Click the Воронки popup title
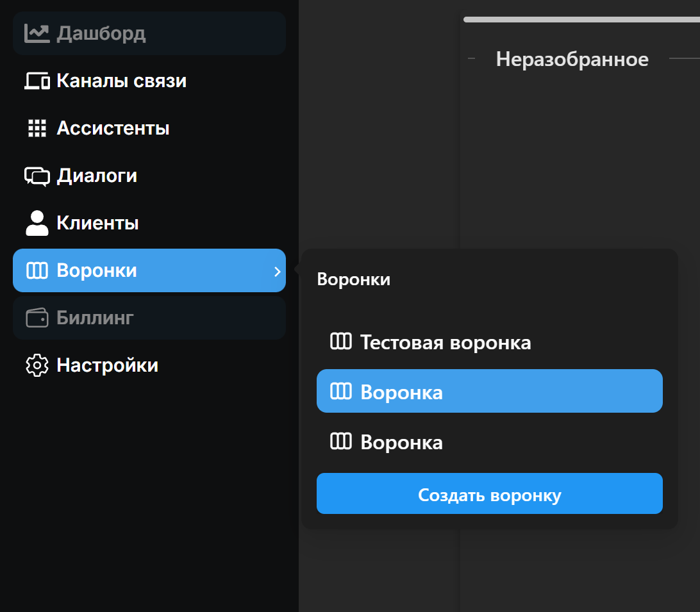Viewport: 700px width, 612px height. pyautogui.click(x=353, y=279)
